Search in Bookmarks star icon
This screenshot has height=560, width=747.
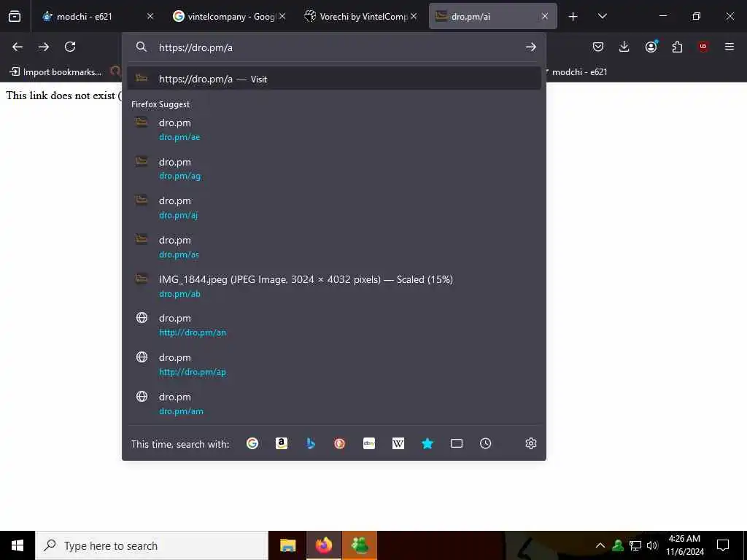[x=427, y=444]
